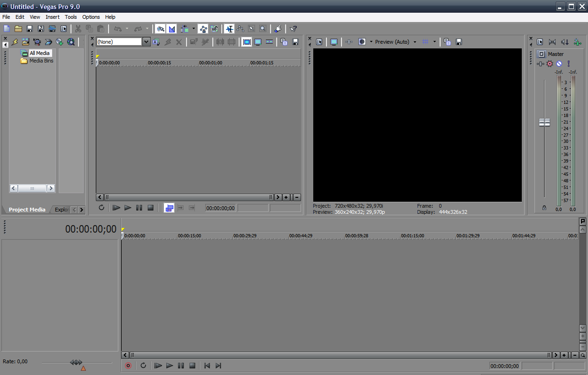Click the playback Rate slider
588x375 pixels.
[77, 362]
